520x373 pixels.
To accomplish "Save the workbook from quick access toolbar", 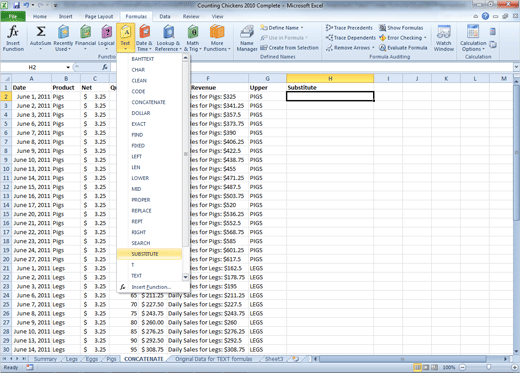I will [x=16, y=5].
